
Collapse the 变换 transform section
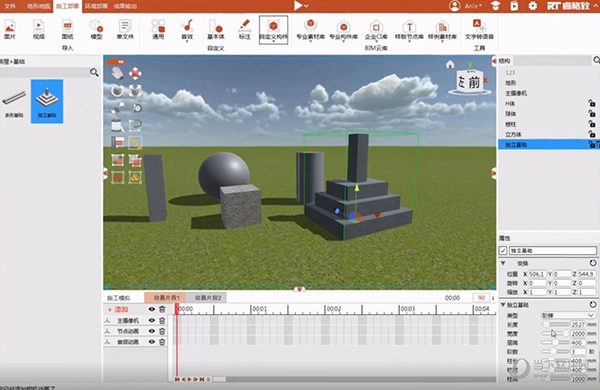coord(503,263)
